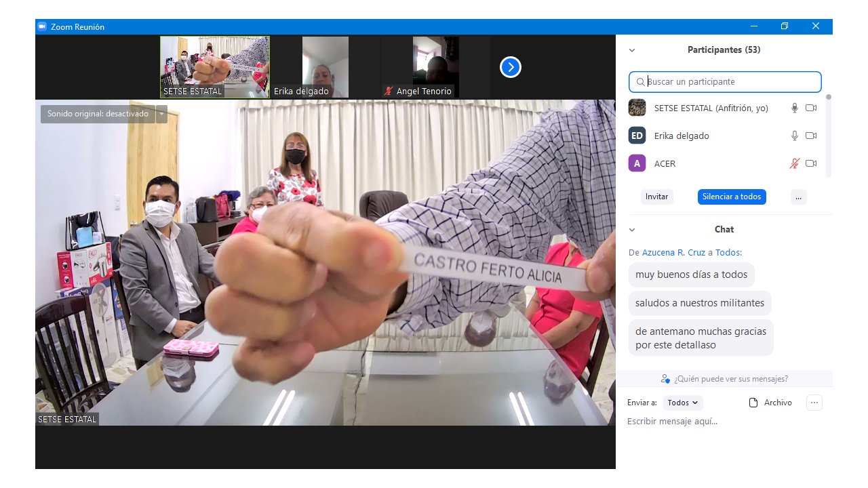Click the Invitar button
Image resolution: width=868 pixels, height=488 pixels.
[657, 197]
